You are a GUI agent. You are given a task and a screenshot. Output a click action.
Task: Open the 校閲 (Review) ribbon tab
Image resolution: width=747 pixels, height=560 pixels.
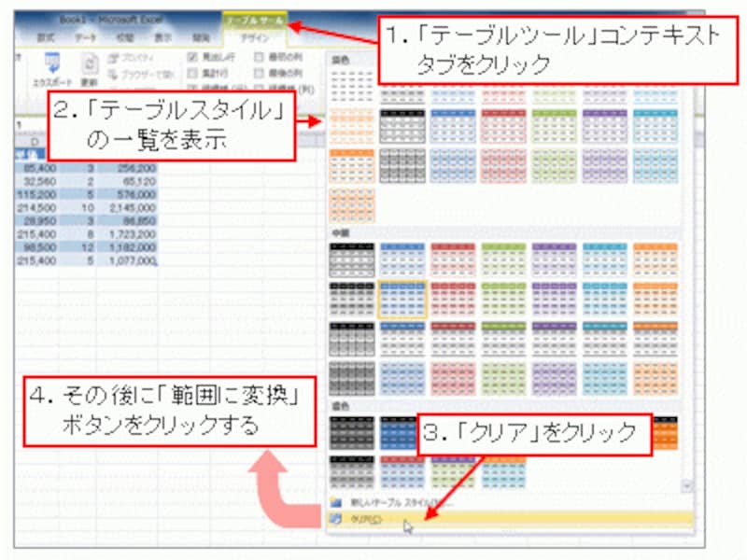click(x=125, y=37)
